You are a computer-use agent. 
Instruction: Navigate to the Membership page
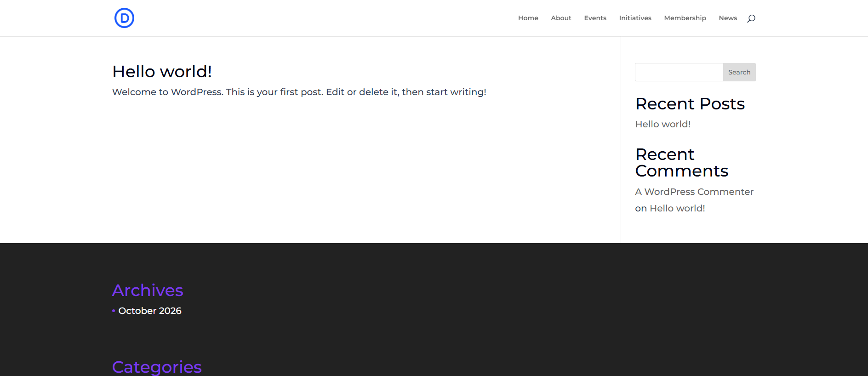685,18
